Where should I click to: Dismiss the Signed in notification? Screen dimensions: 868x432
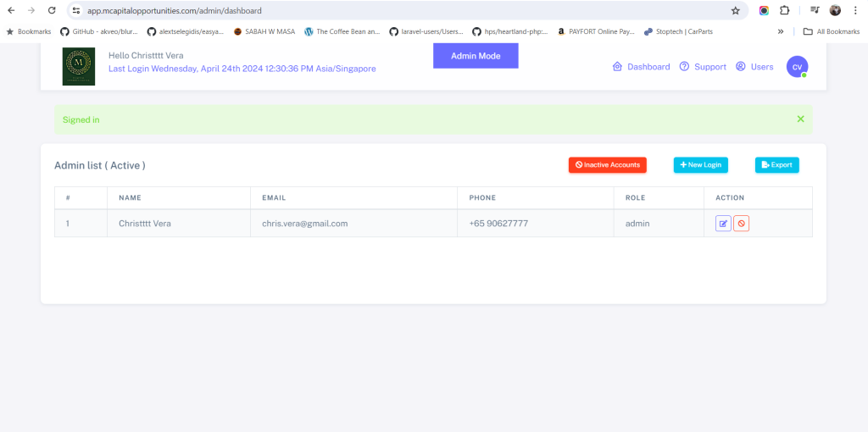coord(800,119)
